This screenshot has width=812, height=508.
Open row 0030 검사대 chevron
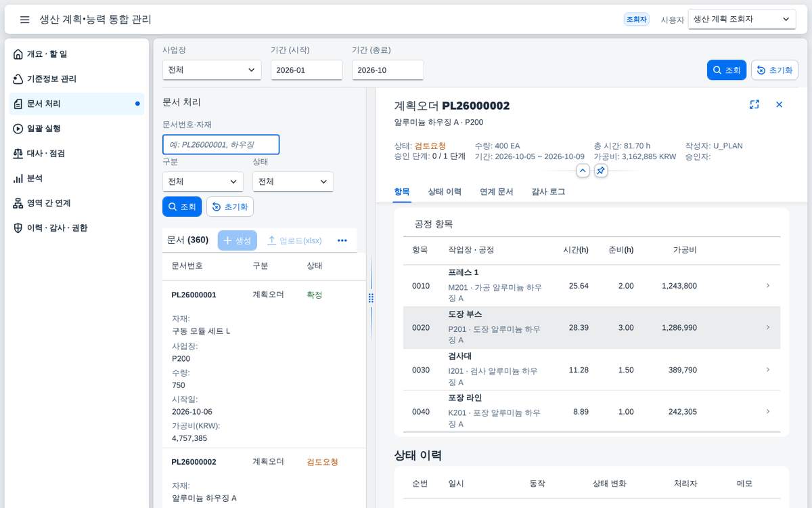coord(767,370)
